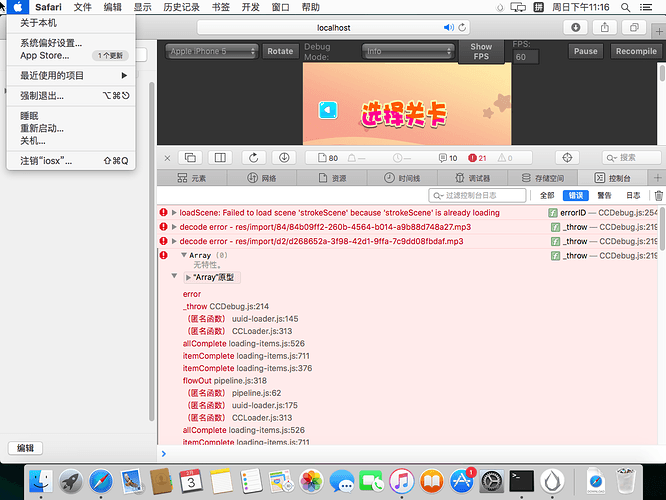Image resolution: width=666 pixels, height=500 pixels.
Task: Open Spotlight search in menu bar
Action: point(625,7)
